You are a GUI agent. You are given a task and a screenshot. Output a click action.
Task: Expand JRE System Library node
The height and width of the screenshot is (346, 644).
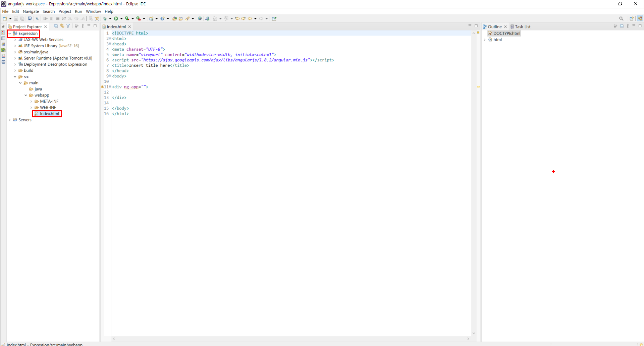click(15, 46)
